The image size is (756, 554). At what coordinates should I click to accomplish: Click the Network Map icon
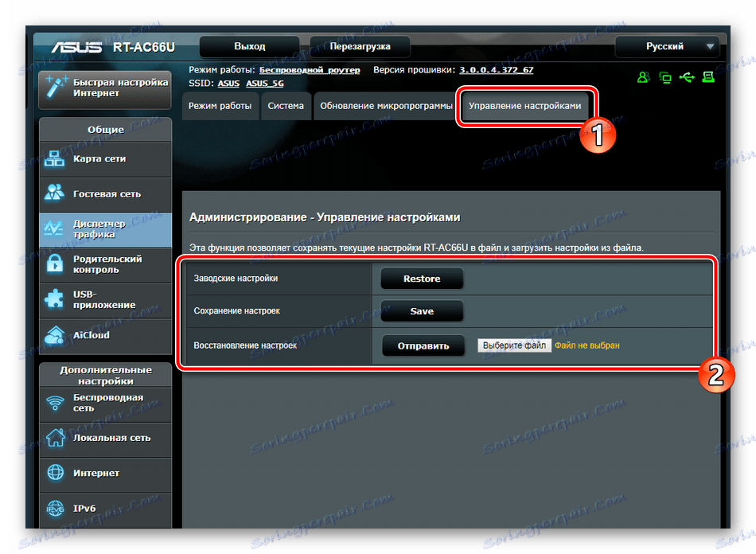pyautogui.click(x=54, y=158)
